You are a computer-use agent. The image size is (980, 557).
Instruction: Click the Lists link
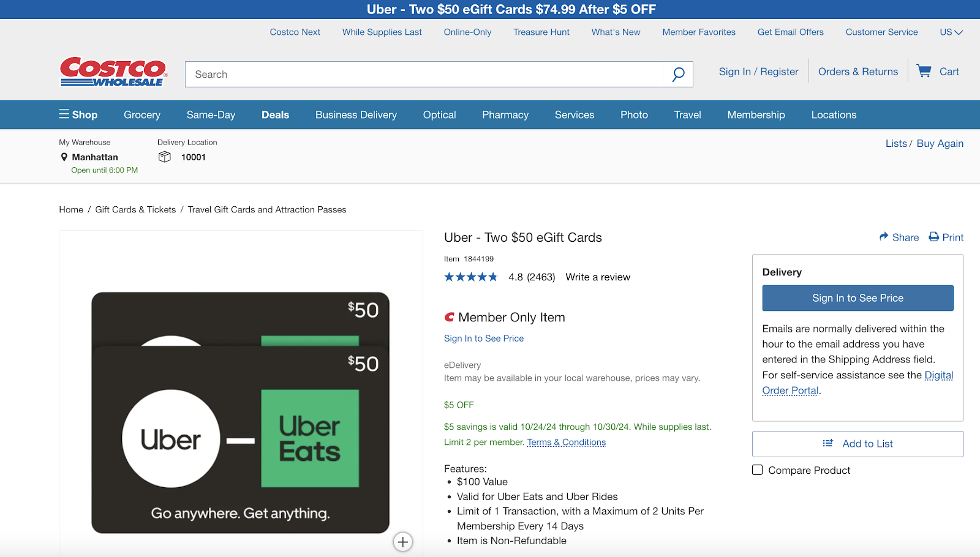point(896,143)
